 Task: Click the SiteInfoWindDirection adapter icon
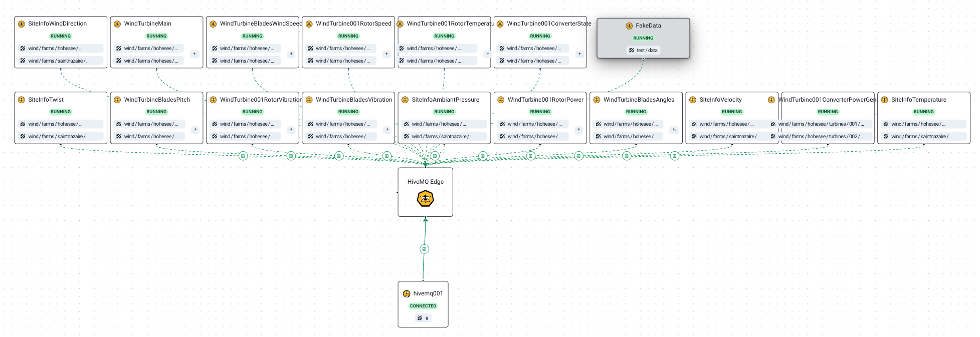pos(22,24)
